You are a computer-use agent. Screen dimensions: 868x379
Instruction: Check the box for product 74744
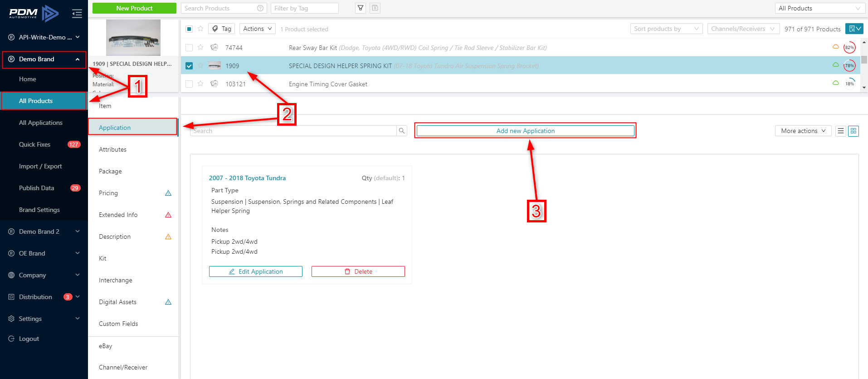189,48
